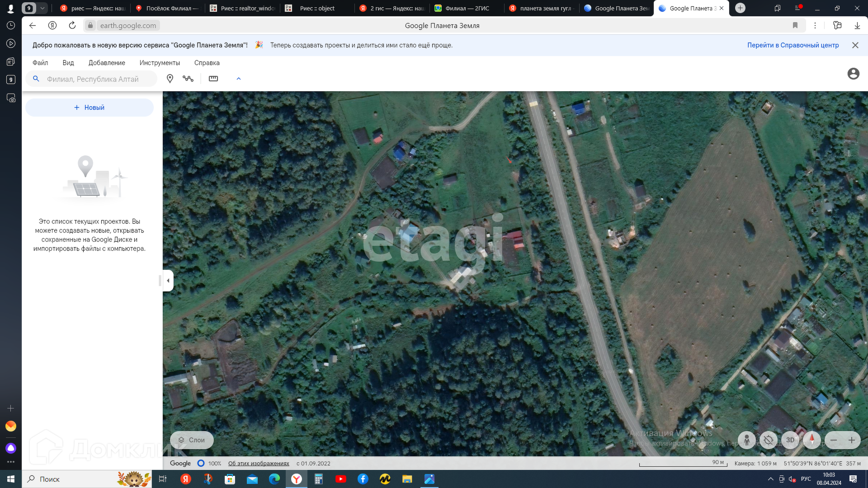Select the ruler measure tool
Image resolution: width=868 pixels, height=488 pixels.
(213, 79)
